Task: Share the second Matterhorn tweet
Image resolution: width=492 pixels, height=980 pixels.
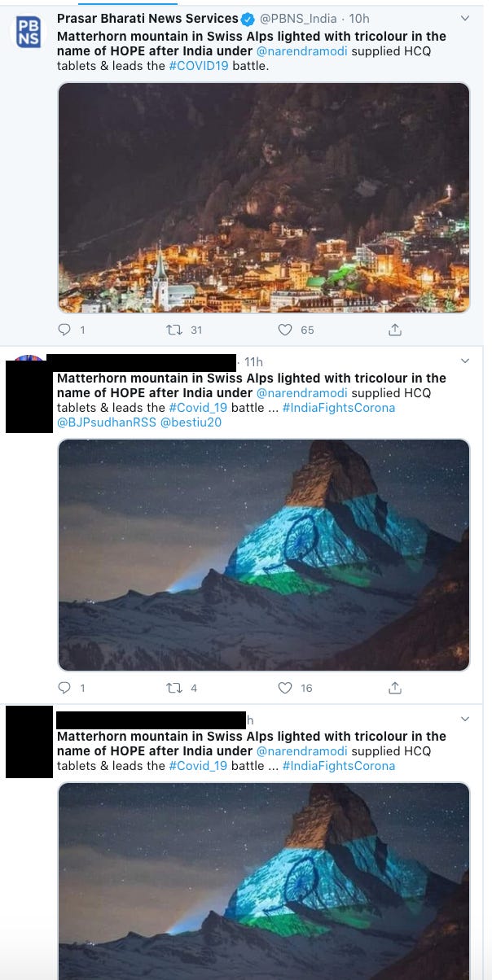Action: [x=395, y=688]
